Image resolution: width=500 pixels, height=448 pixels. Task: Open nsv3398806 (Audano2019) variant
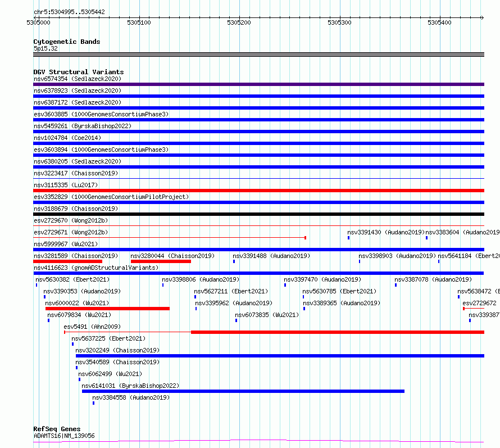coord(201,279)
